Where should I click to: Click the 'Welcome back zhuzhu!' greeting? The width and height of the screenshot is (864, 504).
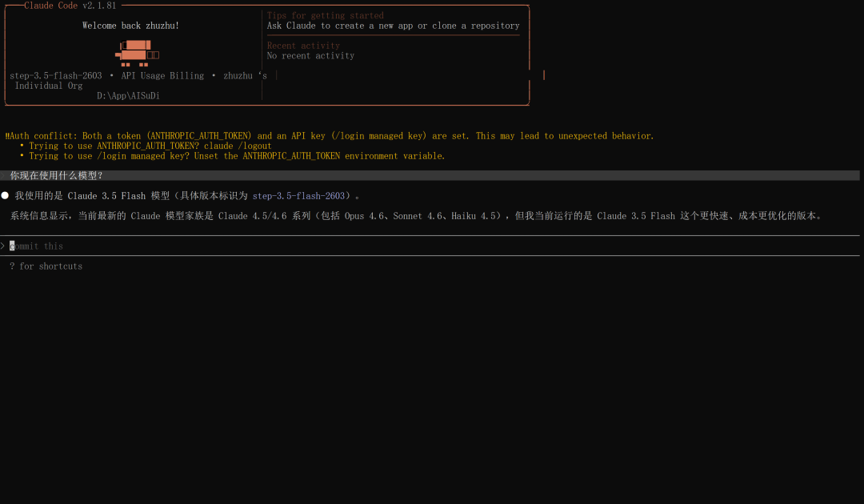click(130, 26)
